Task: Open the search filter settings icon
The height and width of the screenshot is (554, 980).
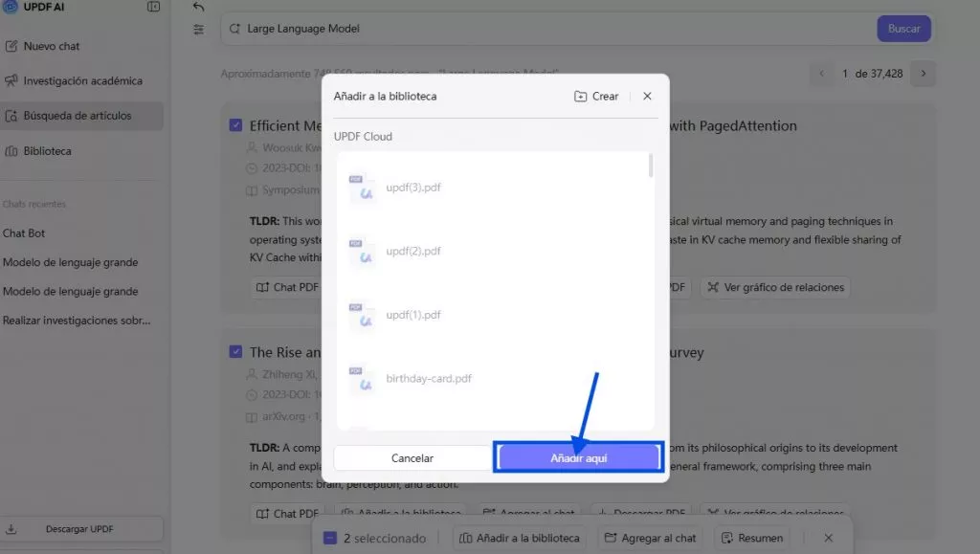Action: coord(198,30)
